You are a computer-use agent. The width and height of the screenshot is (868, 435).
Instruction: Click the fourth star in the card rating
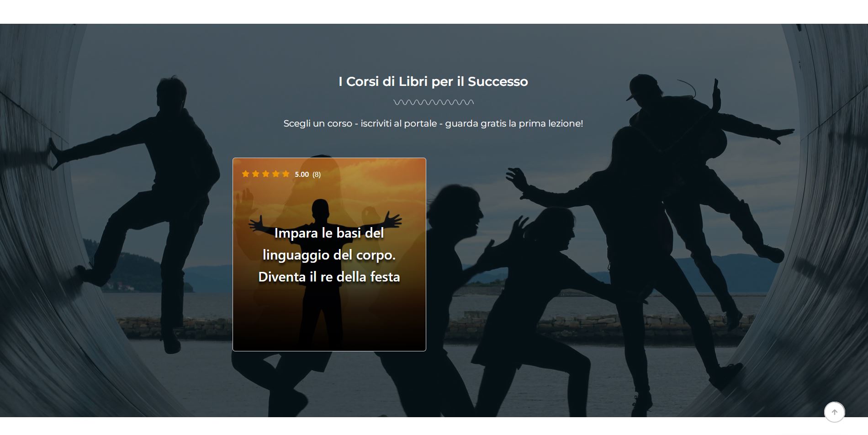[x=276, y=174]
